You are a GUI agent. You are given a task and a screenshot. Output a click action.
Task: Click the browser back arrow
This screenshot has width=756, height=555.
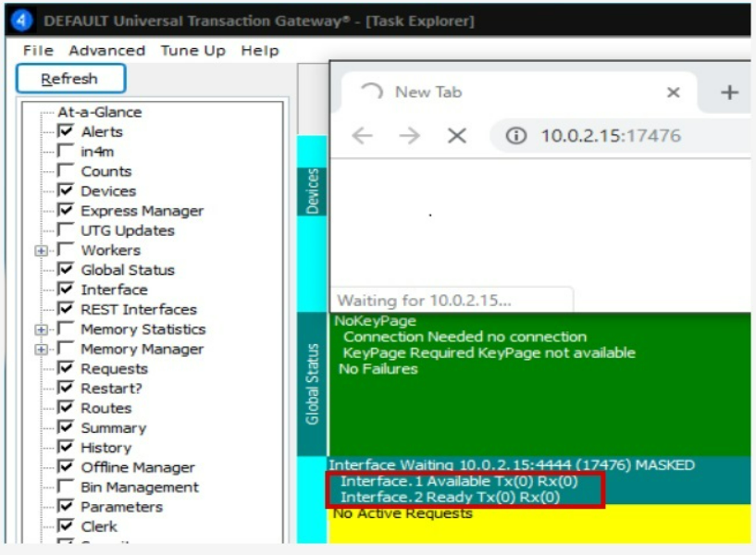click(x=362, y=136)
